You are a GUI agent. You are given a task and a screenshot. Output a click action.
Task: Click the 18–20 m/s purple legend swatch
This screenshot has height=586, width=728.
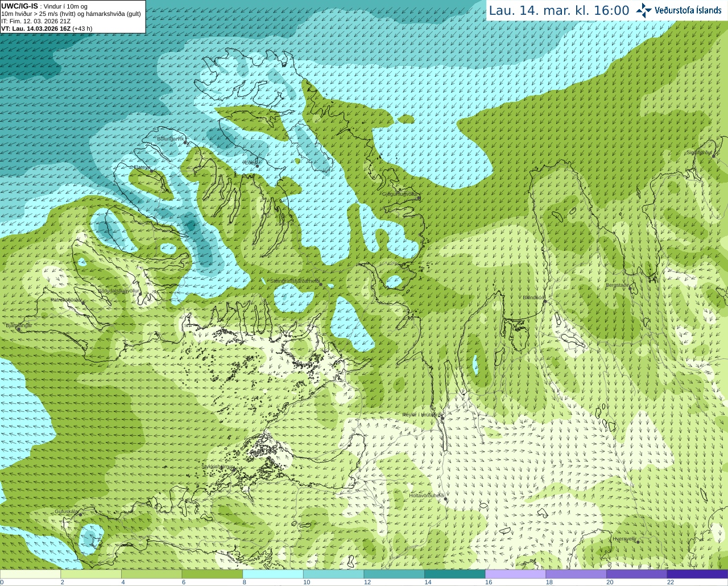tap(576, 574)
